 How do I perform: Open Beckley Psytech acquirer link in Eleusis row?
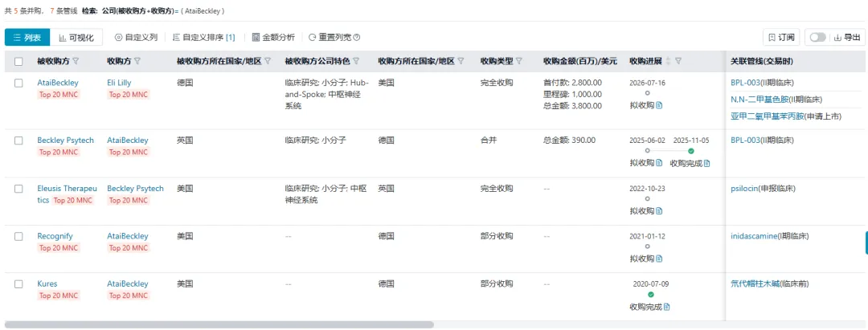click(x=136, y=189)
